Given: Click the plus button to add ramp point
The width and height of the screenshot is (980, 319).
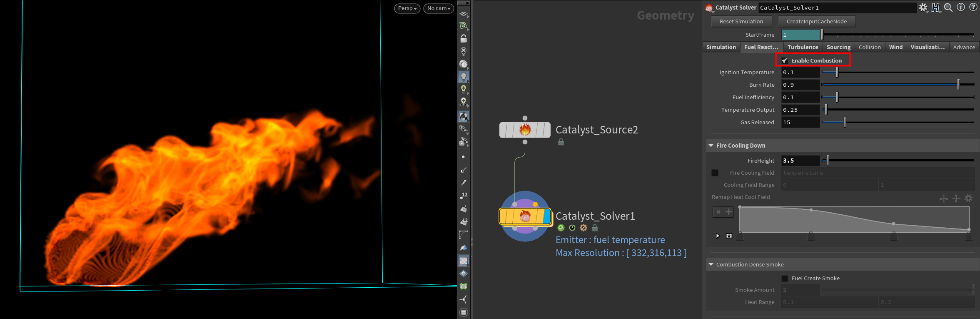Looking at the screenshot, I should point(728,212).
